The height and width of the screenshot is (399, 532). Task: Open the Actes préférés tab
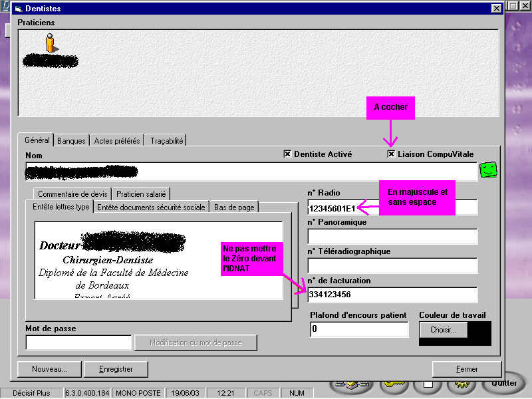[x=117, y=140]
